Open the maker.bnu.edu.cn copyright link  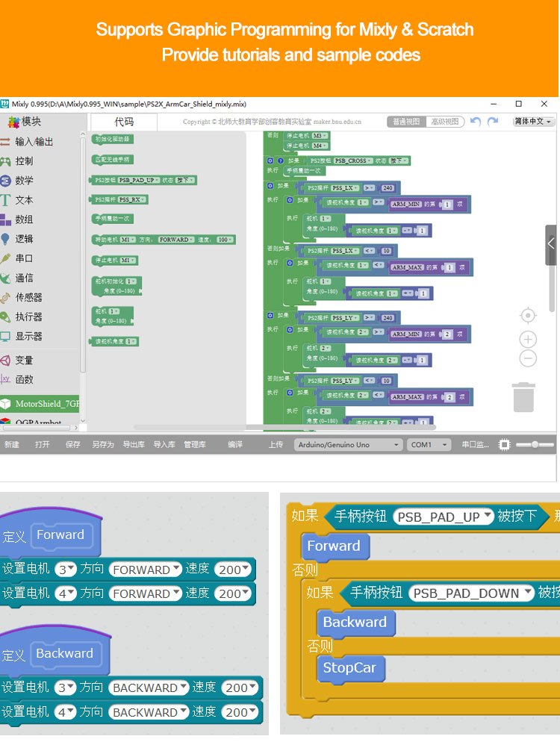[x=337, y=122]
